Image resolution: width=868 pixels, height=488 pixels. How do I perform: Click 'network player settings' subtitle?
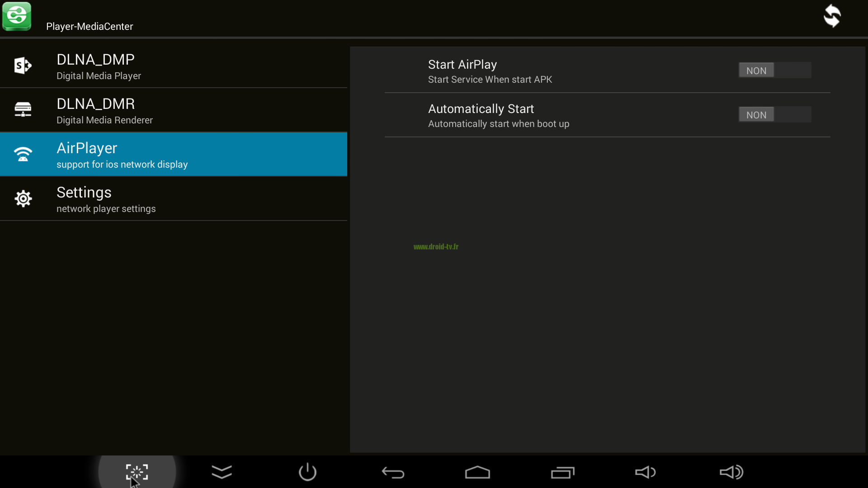pyautogui.click(x=106, y=209)
